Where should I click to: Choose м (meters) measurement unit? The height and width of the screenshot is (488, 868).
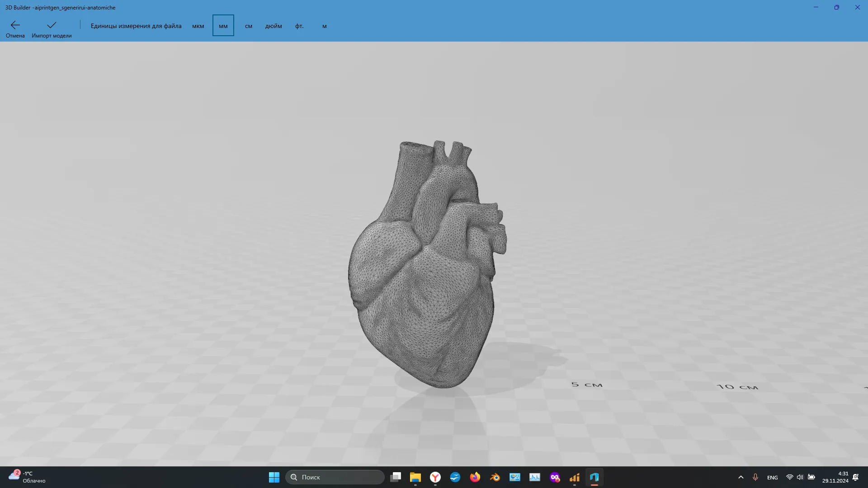point(325,26)
